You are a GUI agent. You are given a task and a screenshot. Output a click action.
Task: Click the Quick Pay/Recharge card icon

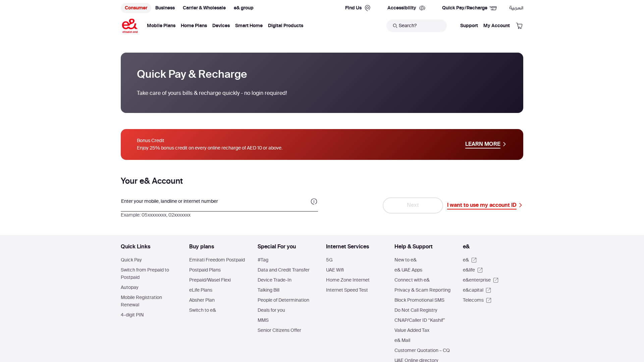493,8
